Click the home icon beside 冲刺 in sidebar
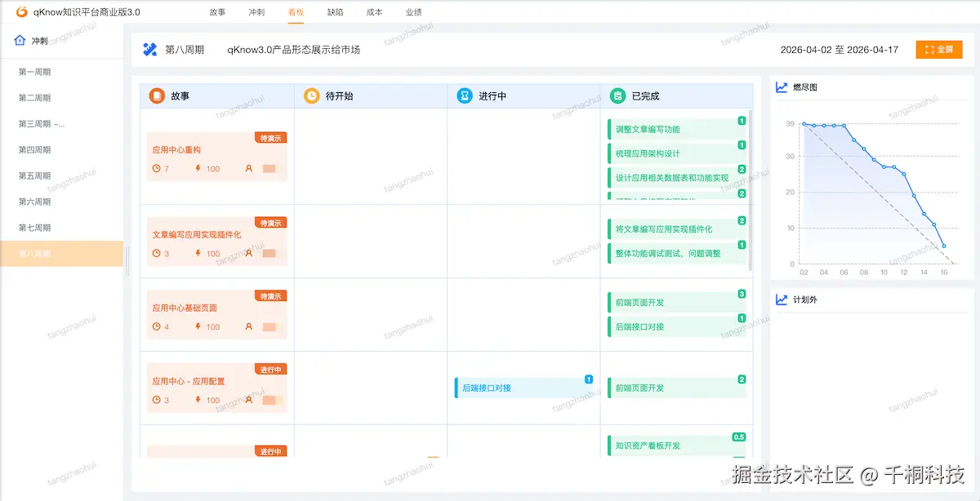 coord(17,38)
